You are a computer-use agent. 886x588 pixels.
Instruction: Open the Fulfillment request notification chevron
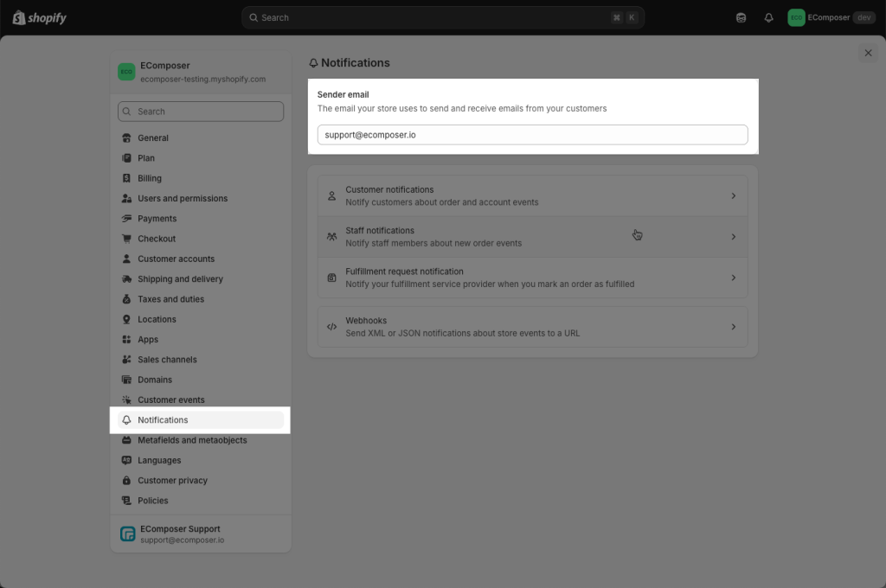[x=733, y=278]
